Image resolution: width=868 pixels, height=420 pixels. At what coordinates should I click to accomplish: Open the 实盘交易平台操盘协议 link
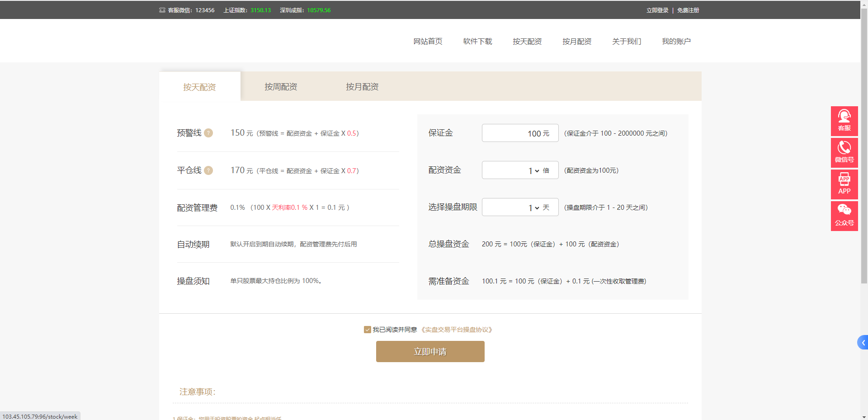(457, 330)
